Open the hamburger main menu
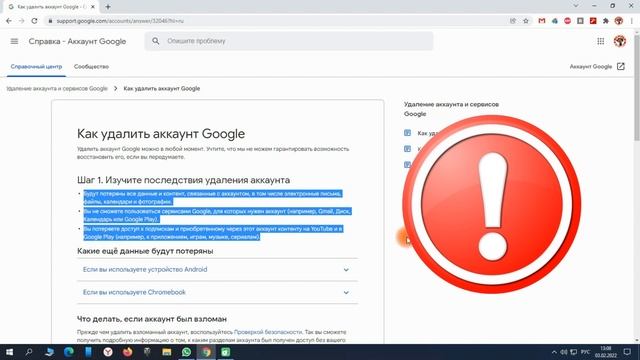This screenshot has width=640, height=360. pyautogui.click(x=14, y=41)
